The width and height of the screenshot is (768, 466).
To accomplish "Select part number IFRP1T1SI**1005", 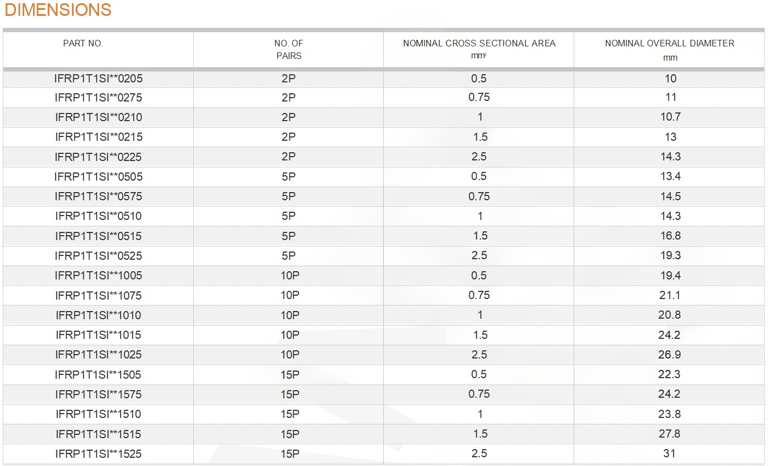I will [98, 275].
